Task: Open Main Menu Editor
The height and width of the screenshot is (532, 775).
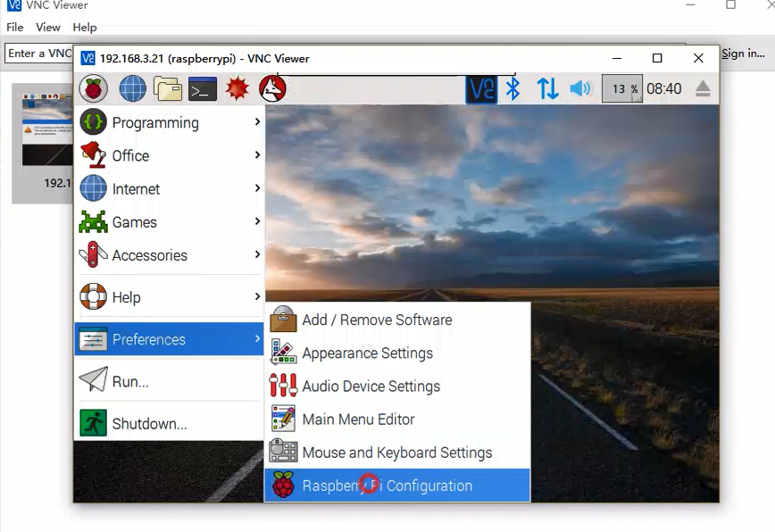Action: click(x=397, y=419)
